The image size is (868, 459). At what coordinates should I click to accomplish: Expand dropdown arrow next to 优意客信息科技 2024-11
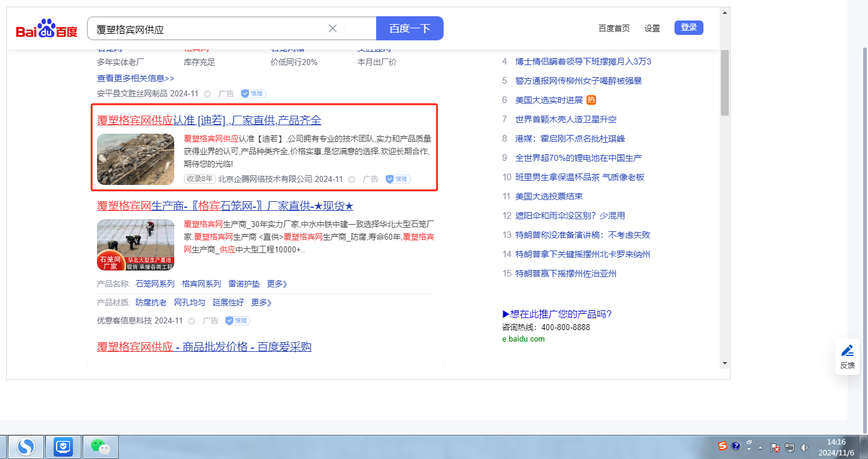pos(192,321)
